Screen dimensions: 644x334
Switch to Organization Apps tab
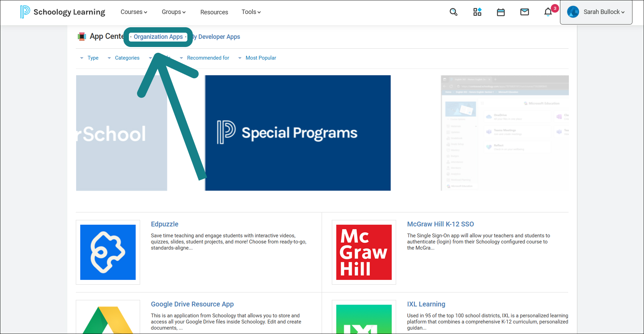click(158, 37)
